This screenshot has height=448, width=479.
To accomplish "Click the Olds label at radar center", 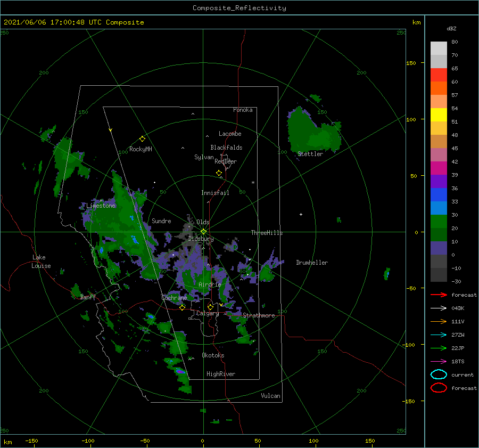I will pos(203,222).
